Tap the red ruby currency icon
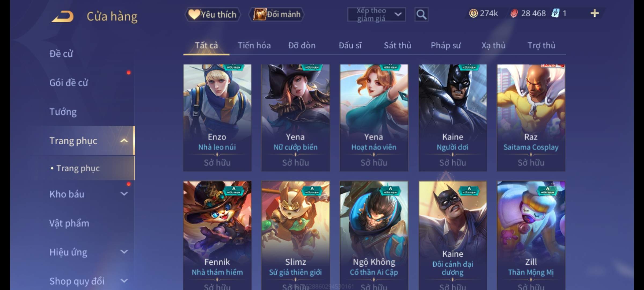This screenshot has height=290, width=644. coord(514,13)
